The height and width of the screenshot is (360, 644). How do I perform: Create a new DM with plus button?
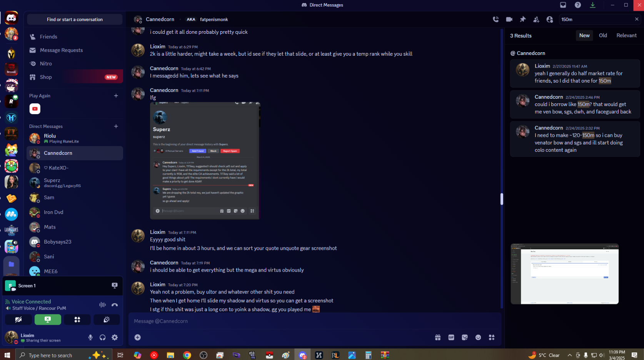[x=116, y=126]
